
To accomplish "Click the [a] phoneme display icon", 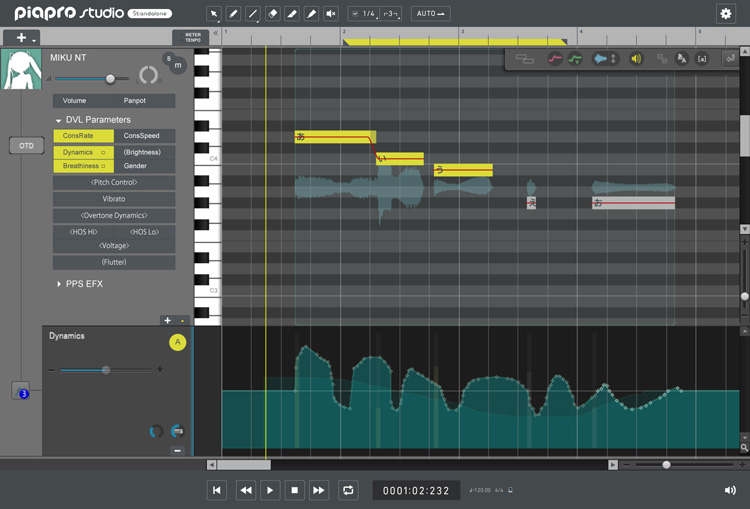I will [702, 59].
